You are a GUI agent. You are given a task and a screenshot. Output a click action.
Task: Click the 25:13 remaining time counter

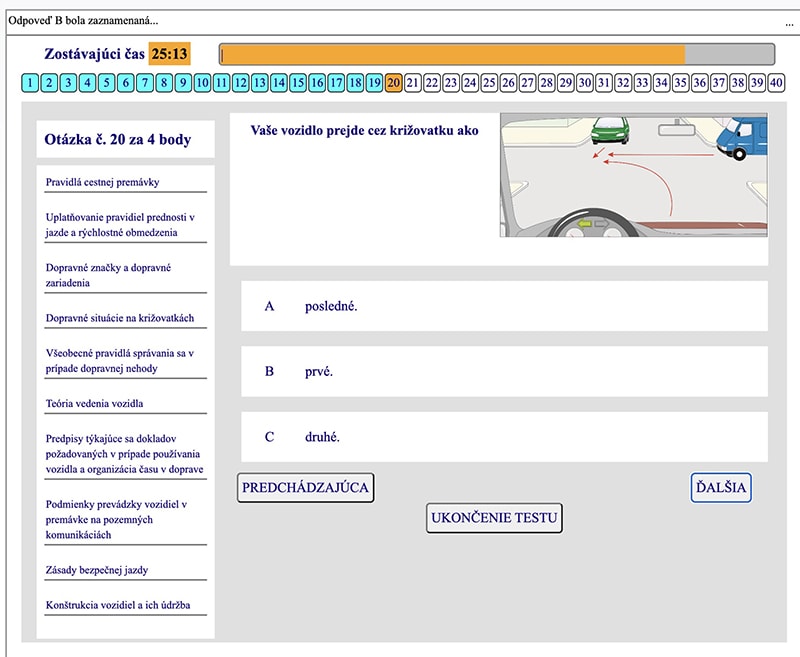(169, 54)
